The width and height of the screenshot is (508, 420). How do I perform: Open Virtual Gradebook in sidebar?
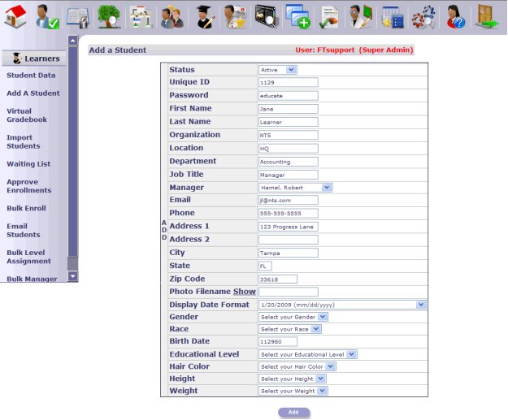[x=27, y=115]
